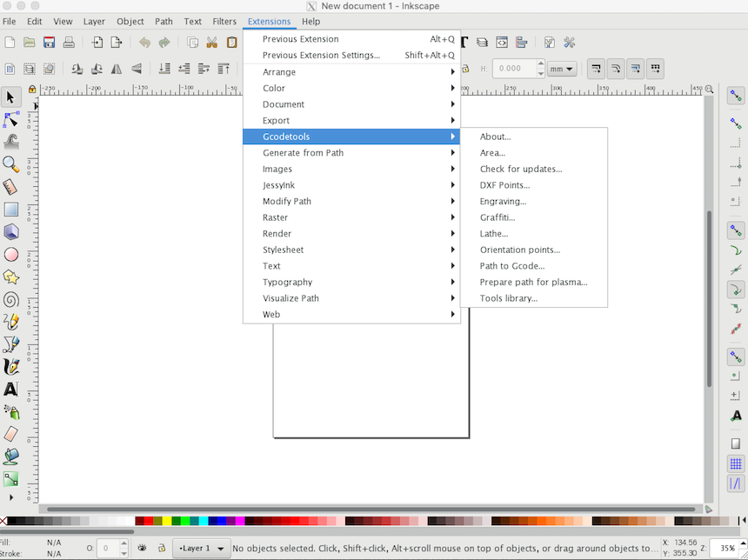Screen dimensions: 748x560
Task: Expand the Web submenu
Action: click(351, 314)
